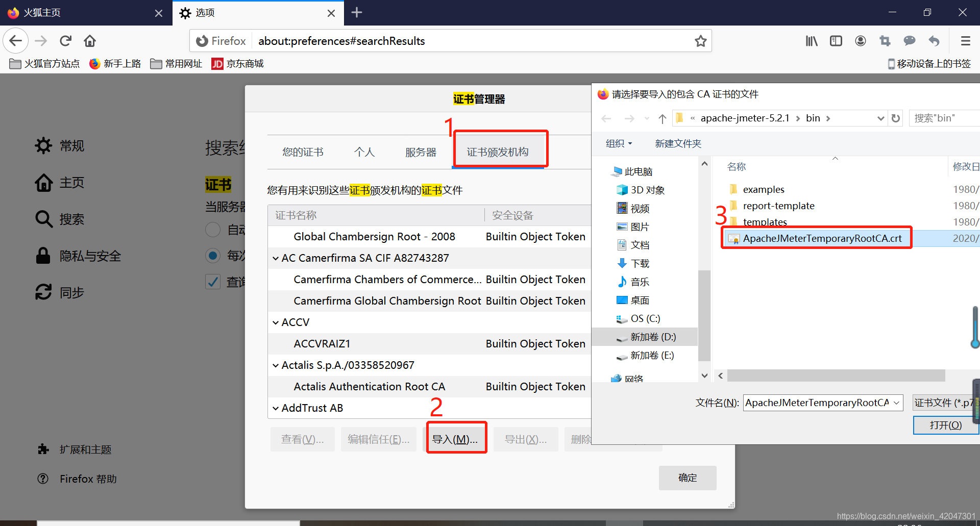Select Actalis Authentication Root CA row
Screen dimensions: 980x526
pos(429,387)
